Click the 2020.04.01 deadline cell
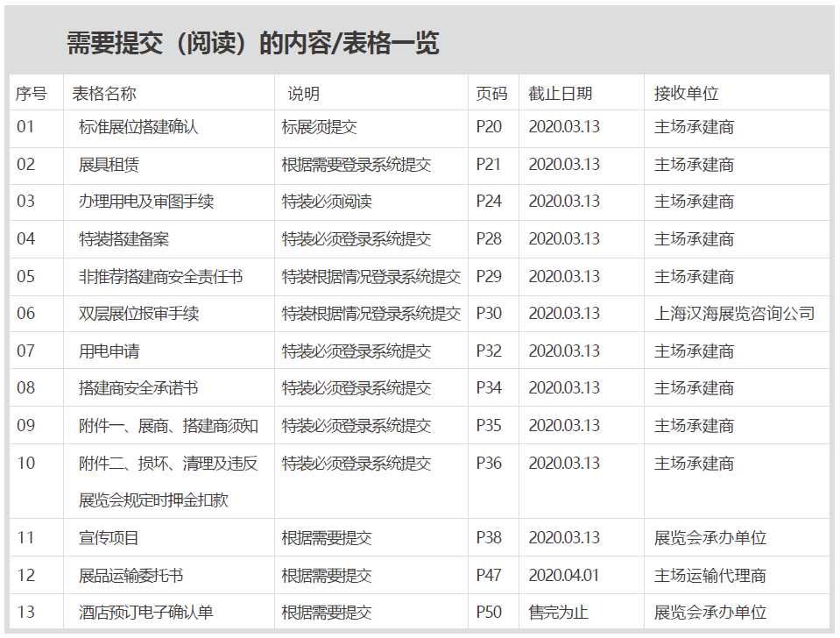The height and width of the screenshot is (638, 840). coord(564,576)
